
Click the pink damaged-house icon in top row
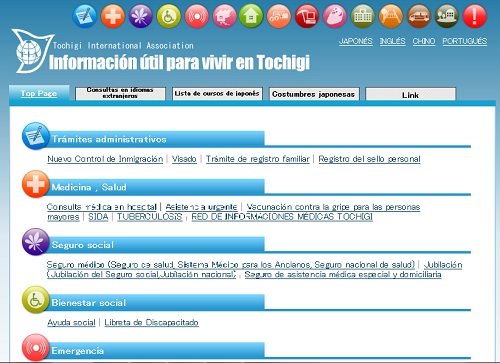(224, 16)
